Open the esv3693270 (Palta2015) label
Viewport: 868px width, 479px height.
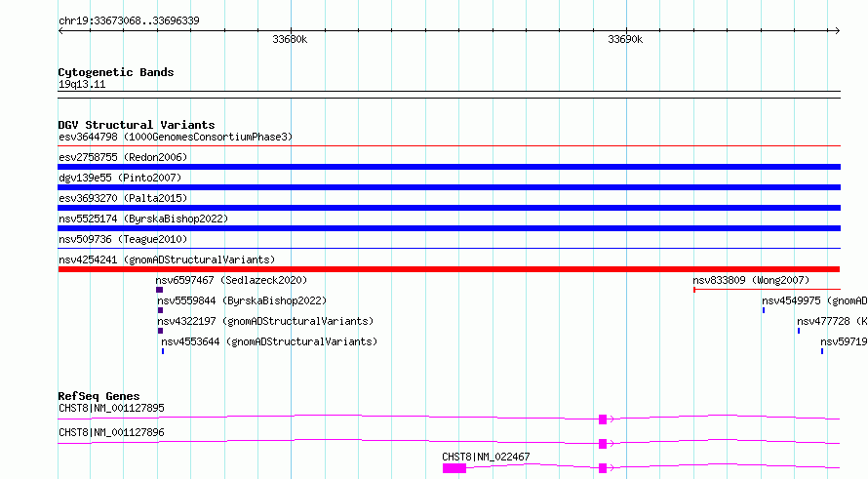click(123, 198)
